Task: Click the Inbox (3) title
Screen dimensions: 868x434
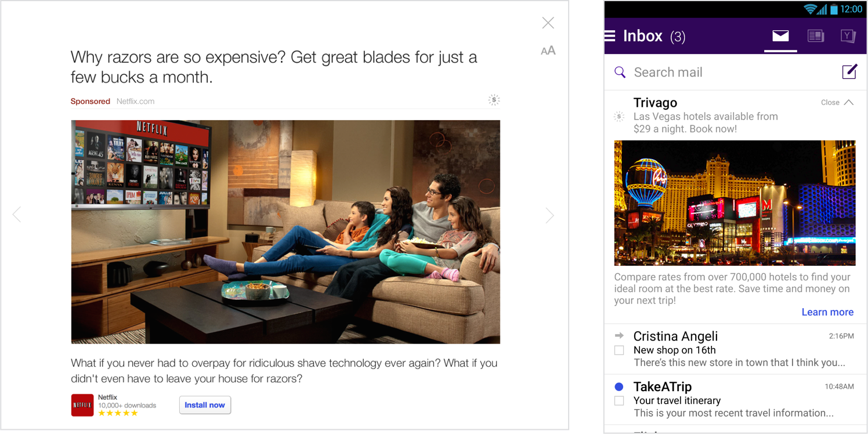Action: pos(654,36)
